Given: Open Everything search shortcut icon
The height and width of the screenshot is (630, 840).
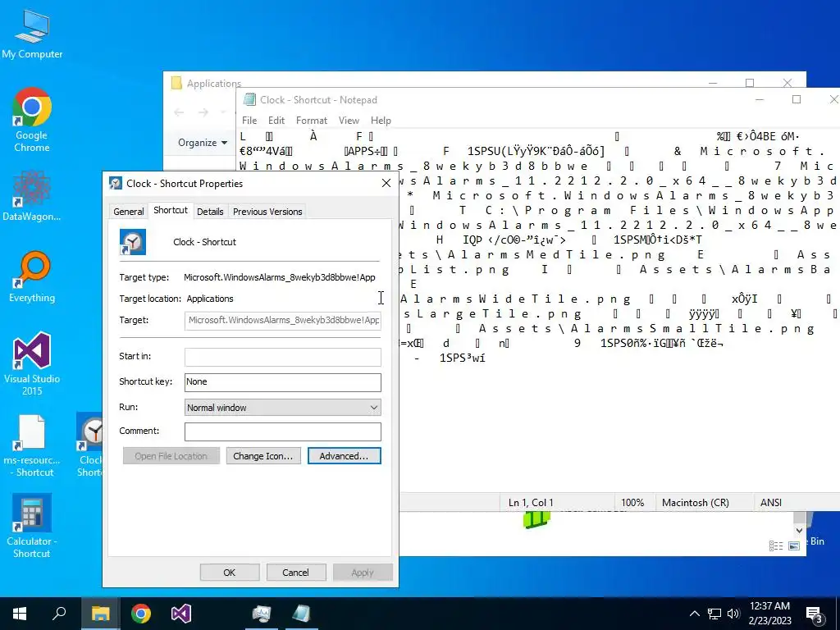Looking at the screenshot, I should [32, 277].
